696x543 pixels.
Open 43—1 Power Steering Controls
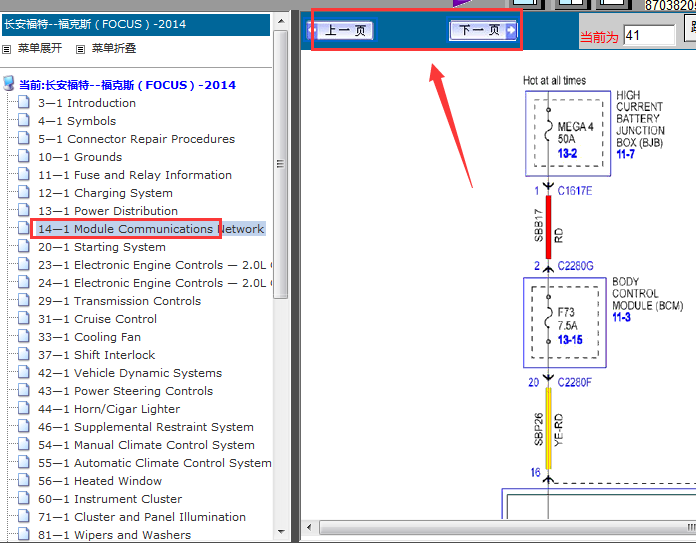(126, 391)
